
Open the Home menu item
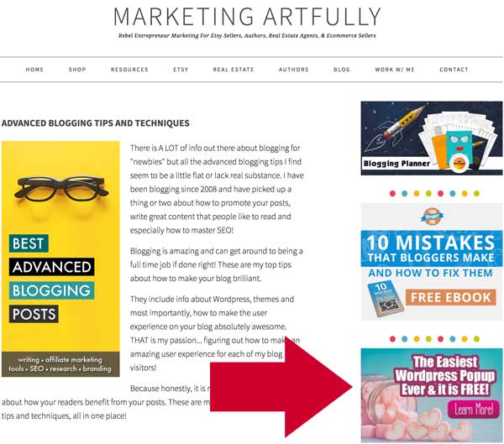(x=34, y=70)
